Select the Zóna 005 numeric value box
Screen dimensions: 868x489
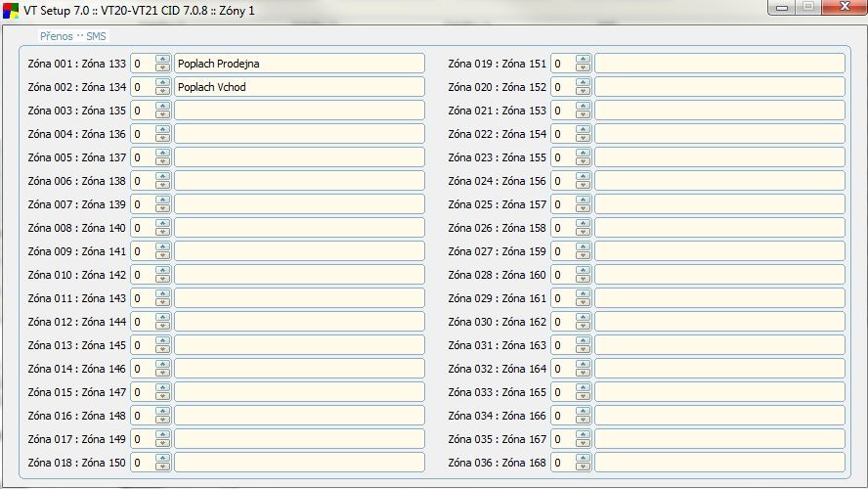(x=143, y=157)
